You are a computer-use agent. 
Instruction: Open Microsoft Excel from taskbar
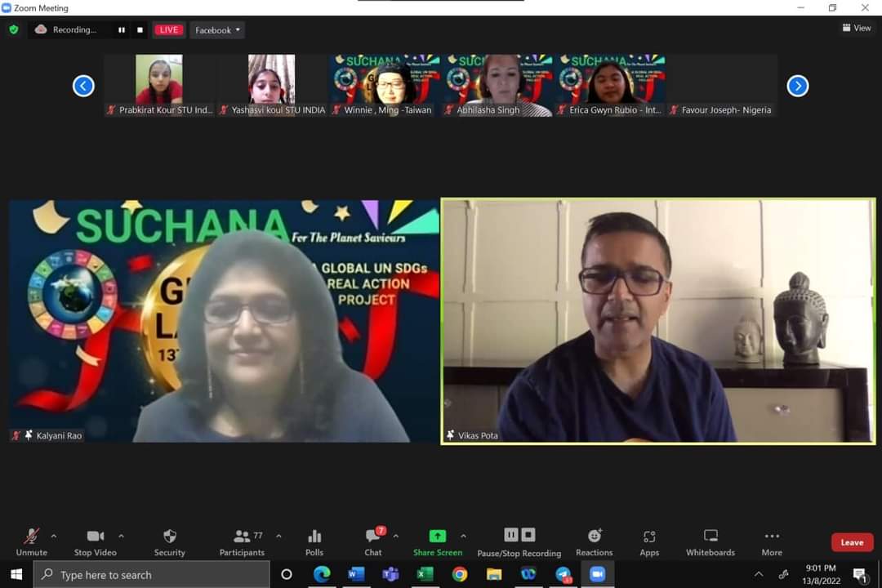(x=425, y=574)
